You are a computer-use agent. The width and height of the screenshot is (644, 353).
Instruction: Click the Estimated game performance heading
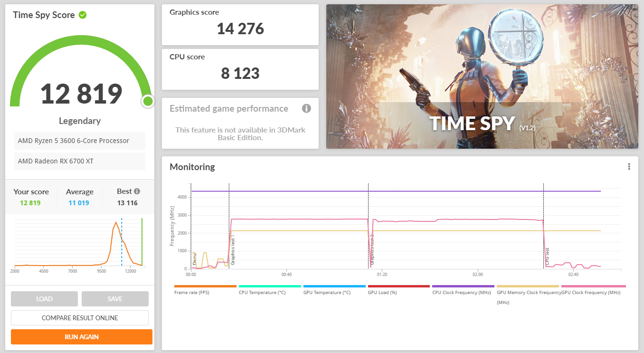(x=229, y=108)
